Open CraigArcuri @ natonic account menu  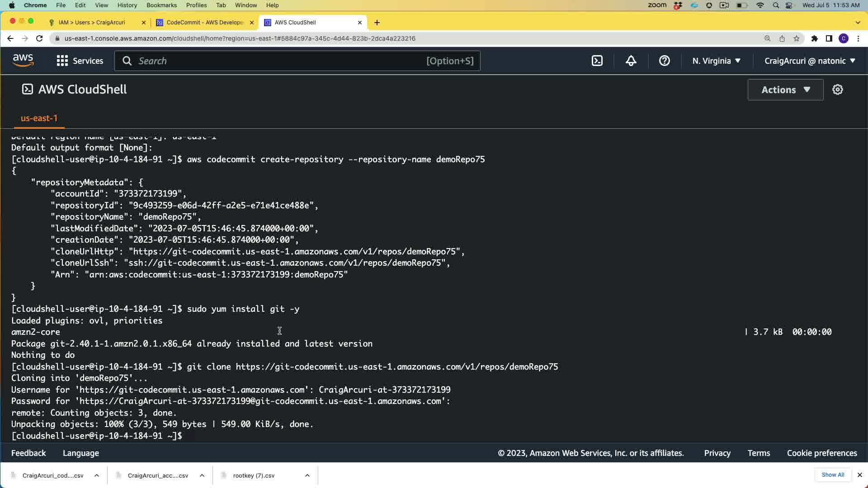(x=809, y=61)
